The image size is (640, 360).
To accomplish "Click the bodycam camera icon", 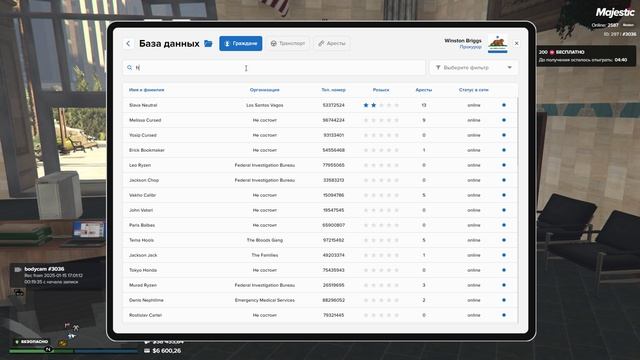I will 18,269.
